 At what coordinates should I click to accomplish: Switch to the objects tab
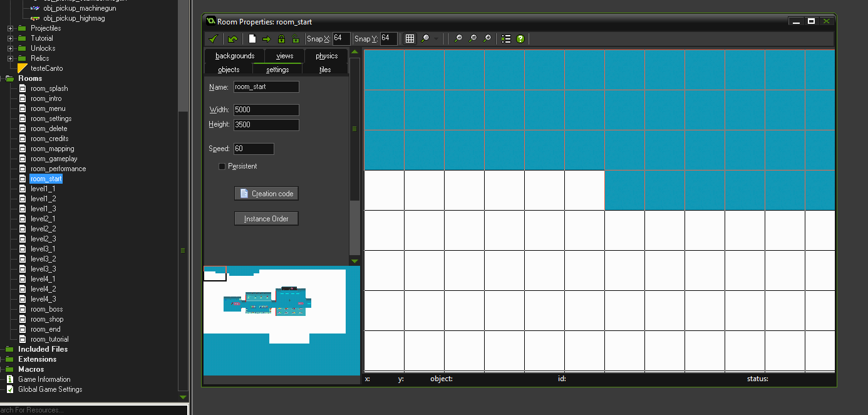(x=229, y=70)
